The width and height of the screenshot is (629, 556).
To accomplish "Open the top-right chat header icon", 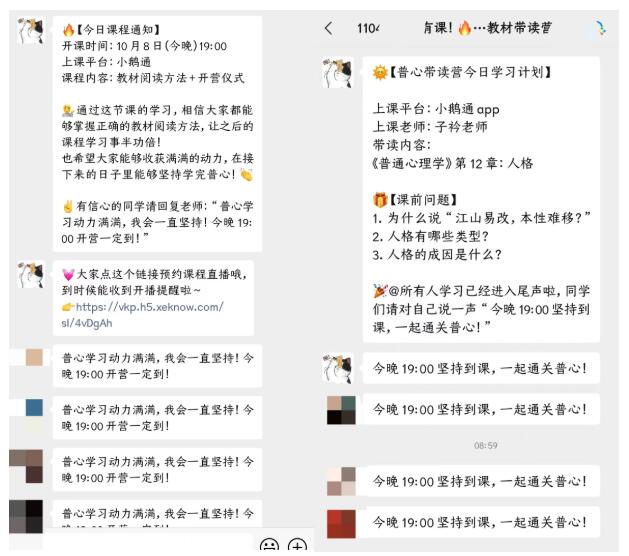I will pyautogui.click(x=600, y=28).
